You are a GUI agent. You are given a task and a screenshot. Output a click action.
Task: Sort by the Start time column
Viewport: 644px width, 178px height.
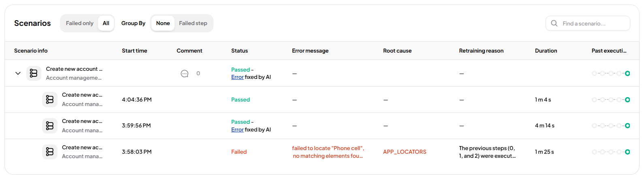[x=134, y=51]
